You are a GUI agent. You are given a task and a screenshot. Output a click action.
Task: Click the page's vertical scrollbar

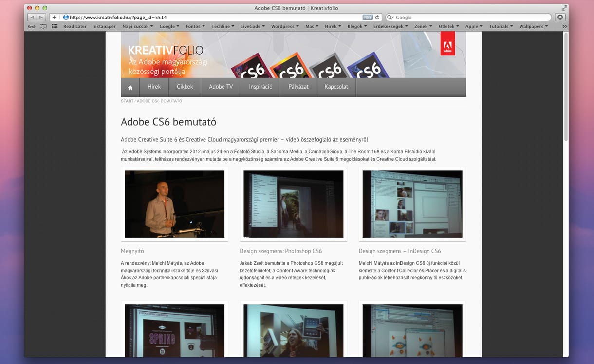pyautogui.click(x=566, y=87)
